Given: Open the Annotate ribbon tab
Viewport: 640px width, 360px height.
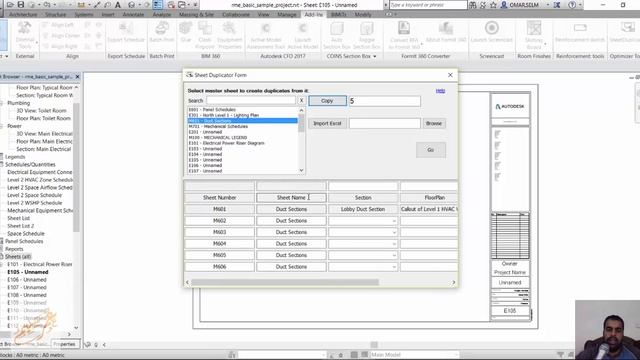Looking at the screenshot, I should 133,14.
